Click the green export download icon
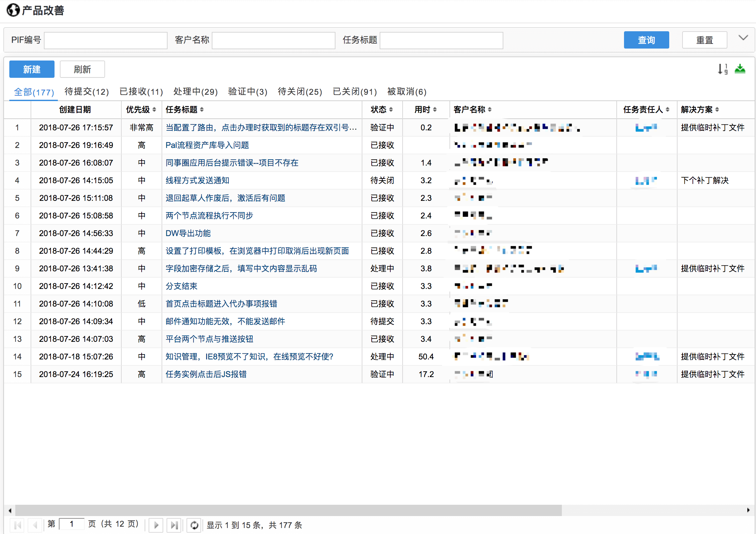Viewport: 756px width, 534px height. tap(740, 69)
